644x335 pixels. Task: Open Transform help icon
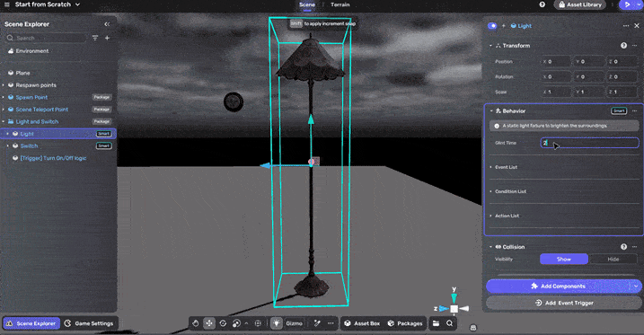(623, 46)
